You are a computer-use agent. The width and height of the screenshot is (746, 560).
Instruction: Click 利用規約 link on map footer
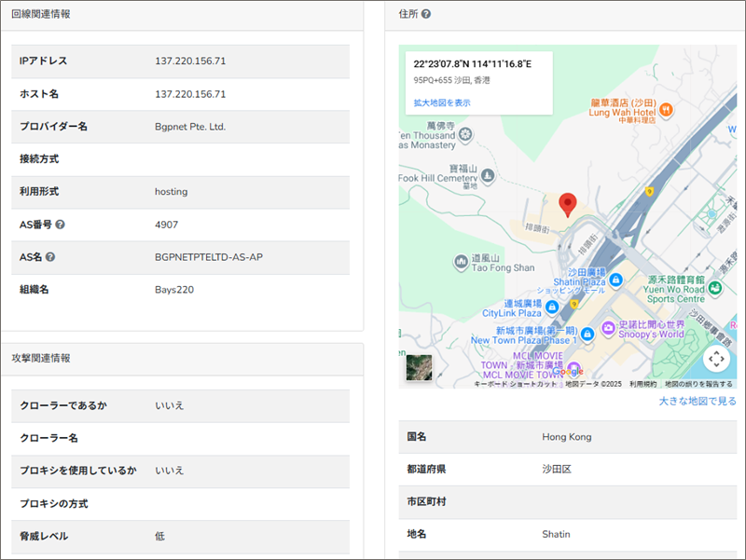pos(642,384)
